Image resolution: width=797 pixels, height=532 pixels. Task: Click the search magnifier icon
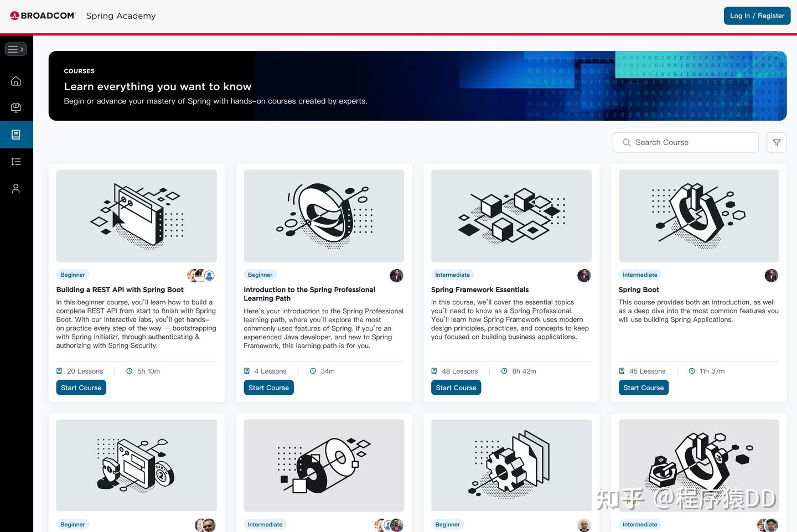(627, 142)
